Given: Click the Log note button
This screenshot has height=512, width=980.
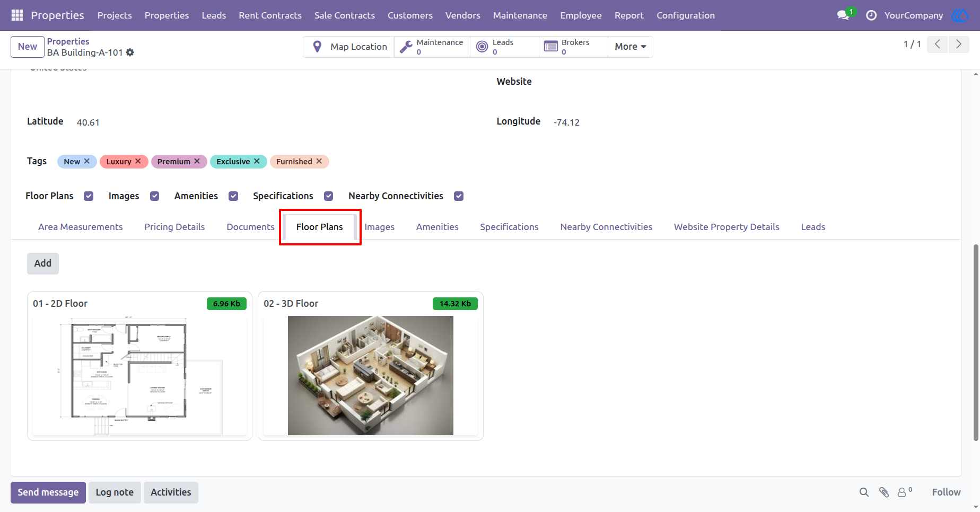Looking at the screenshot, I should pyautogui.click(x=115, y=492).
